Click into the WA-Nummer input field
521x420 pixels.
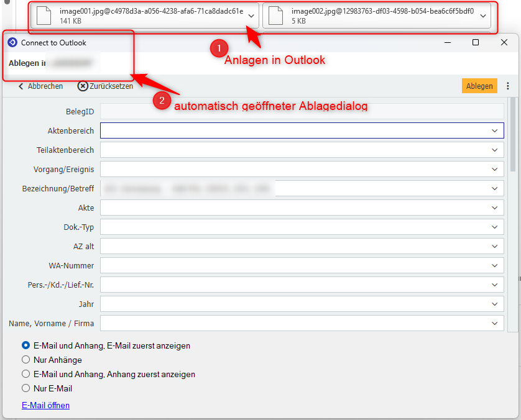tap(292, 266)
